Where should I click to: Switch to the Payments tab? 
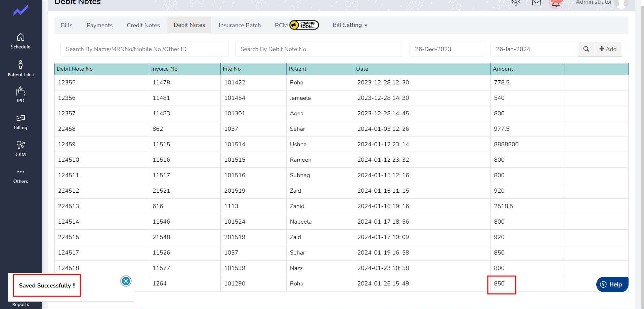coord(99,25)
